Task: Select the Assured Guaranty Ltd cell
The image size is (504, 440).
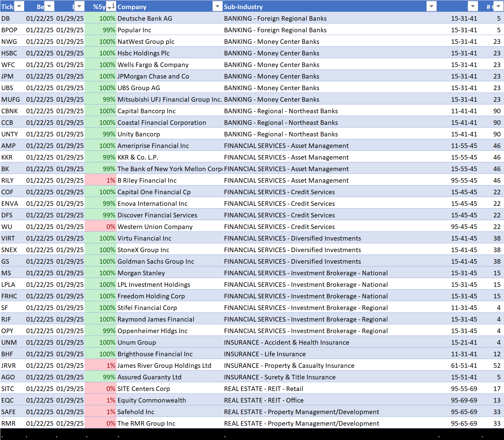Action: pos(149,377)
